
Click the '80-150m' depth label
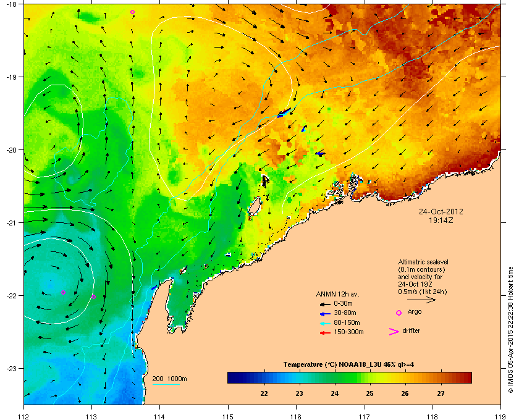pos(347,322)
